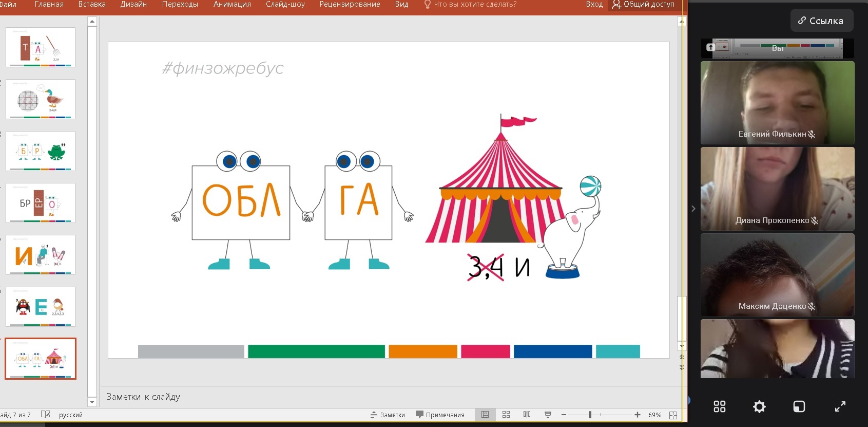The height and width of the screenshot is (427, 868).
Task: Click the thumbnail pane scroll down arrow
Action: click(x=92, y=402)
